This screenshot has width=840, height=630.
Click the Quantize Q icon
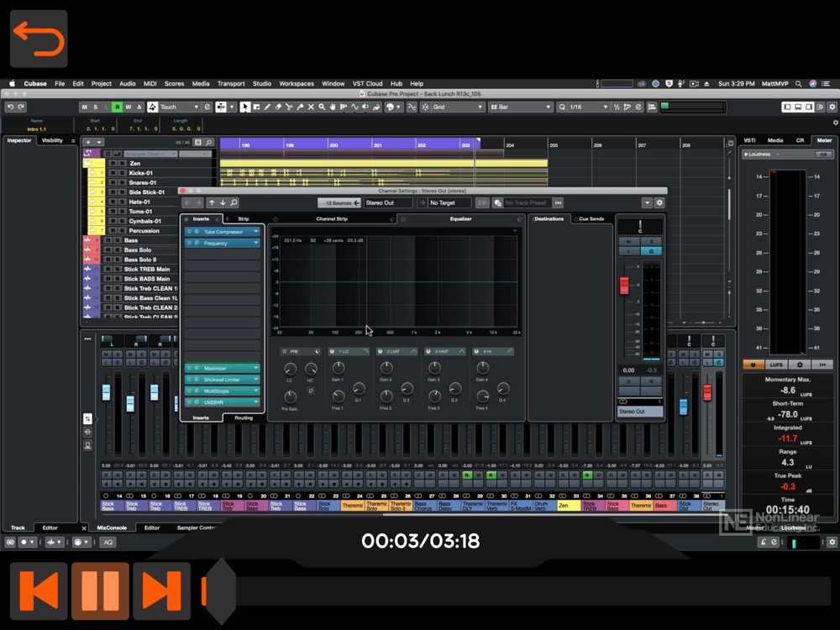[x=562, y=108]
